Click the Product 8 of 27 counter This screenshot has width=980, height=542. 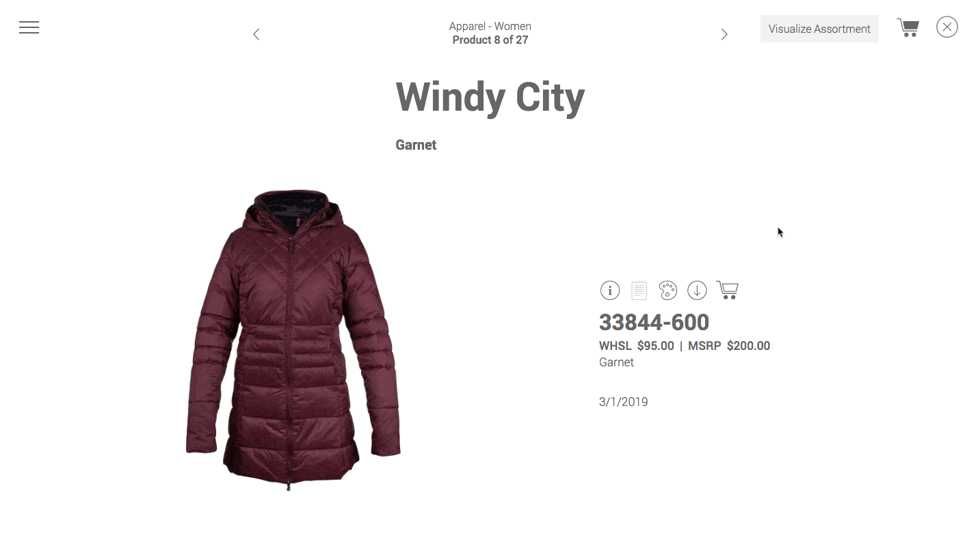(490, 40)
